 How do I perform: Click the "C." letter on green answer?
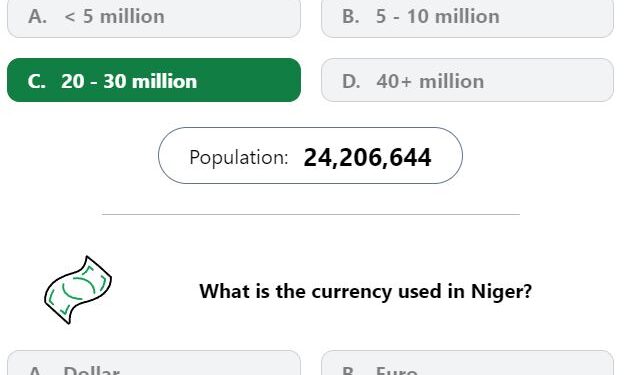click(37, 81)
